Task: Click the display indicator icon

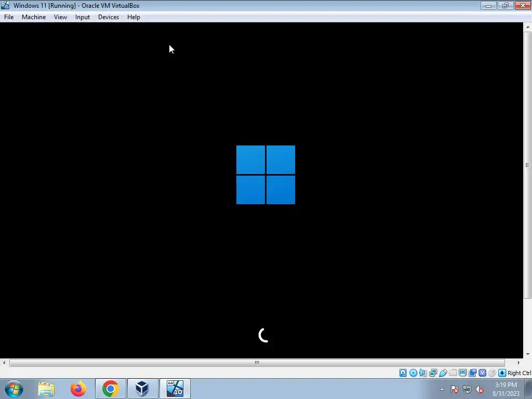Action: (x=462, y=373)
